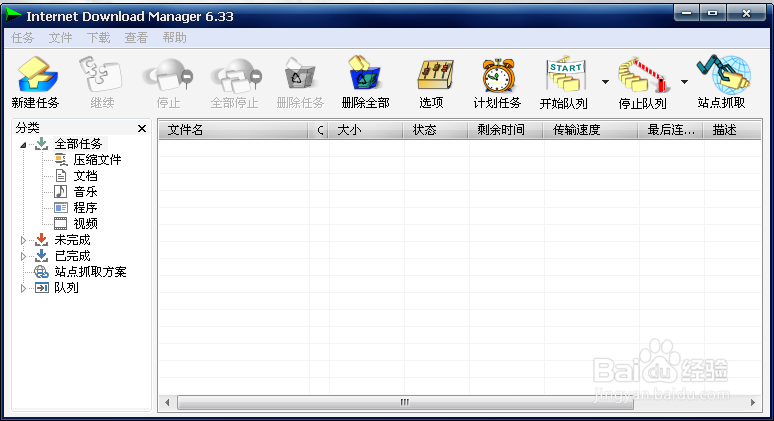Click horizontal scrollbar left arrow
Screen dimensions: 774x421
pos(167,403)
